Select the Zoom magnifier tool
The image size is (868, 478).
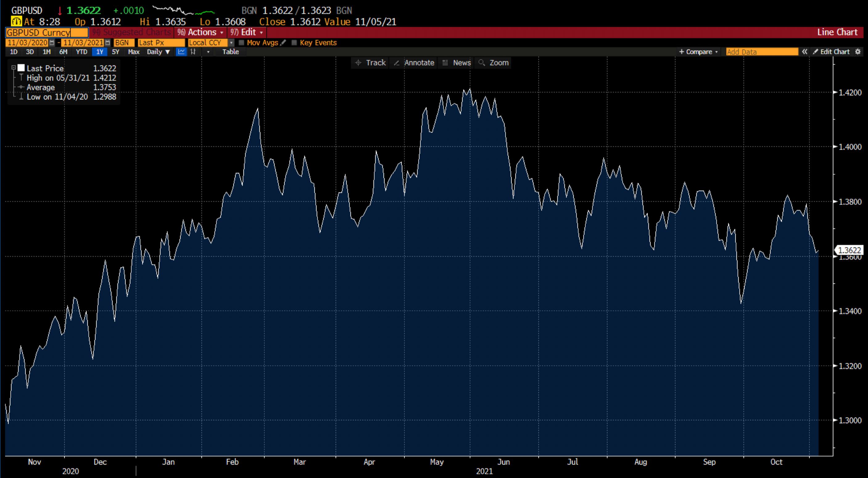(493, 63)
